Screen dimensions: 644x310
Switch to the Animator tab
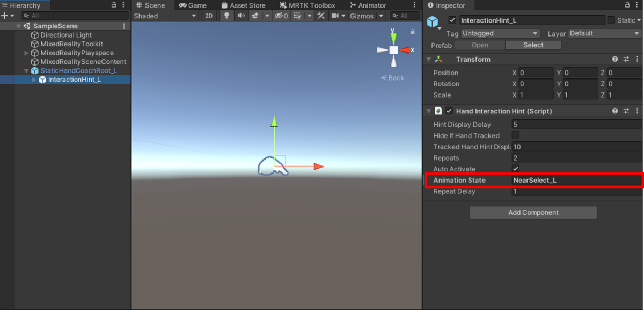click(368, 5)
